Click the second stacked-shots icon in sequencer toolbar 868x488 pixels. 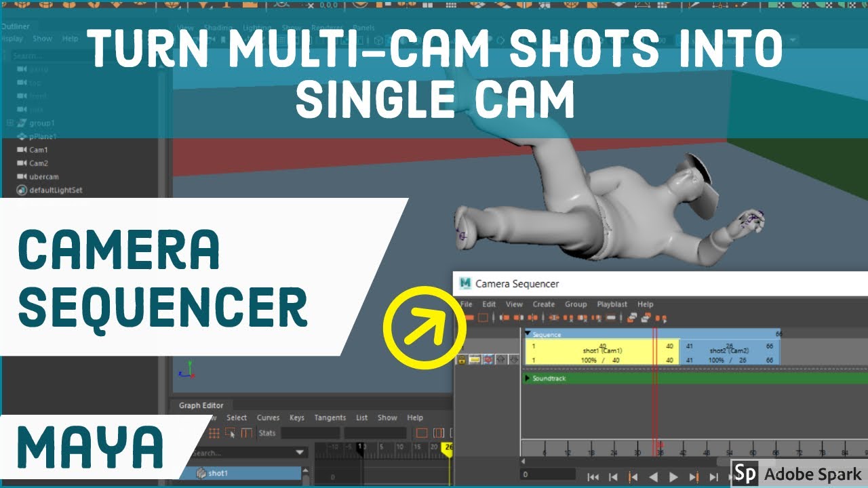tap(646, 317)
